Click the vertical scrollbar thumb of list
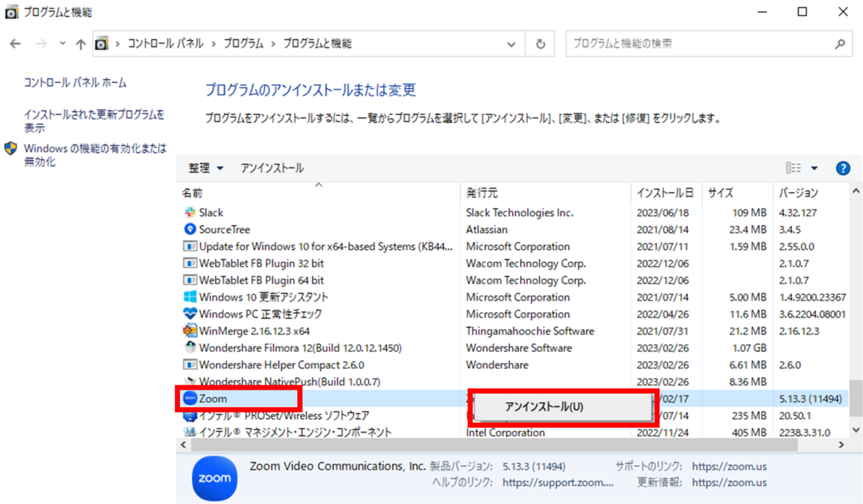Screen dimensions: 863x504 tap(856, 399)
